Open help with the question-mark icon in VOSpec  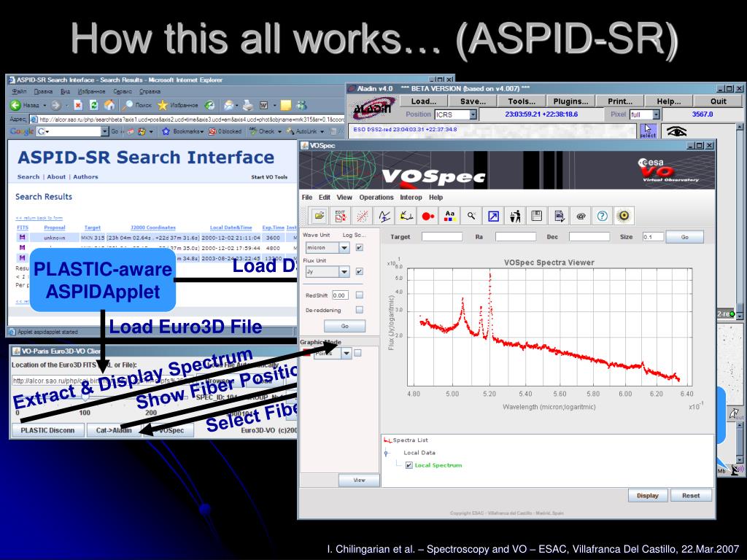pos(602,216)
